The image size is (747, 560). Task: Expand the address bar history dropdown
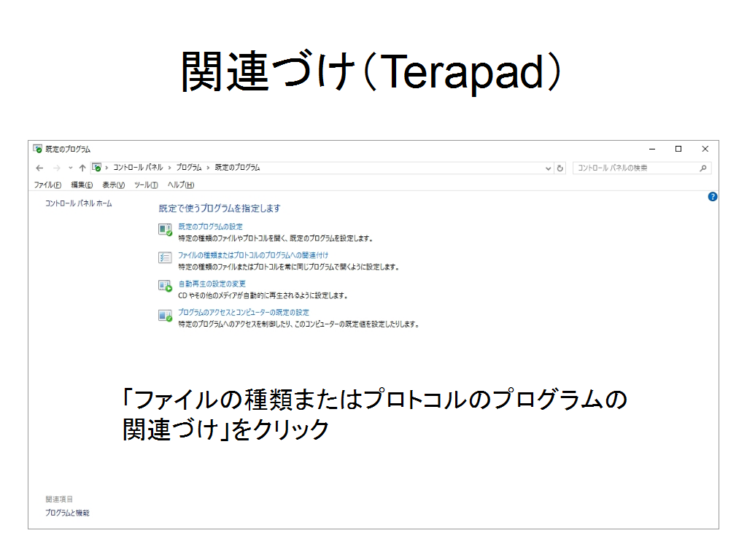(x=549, y=168)
